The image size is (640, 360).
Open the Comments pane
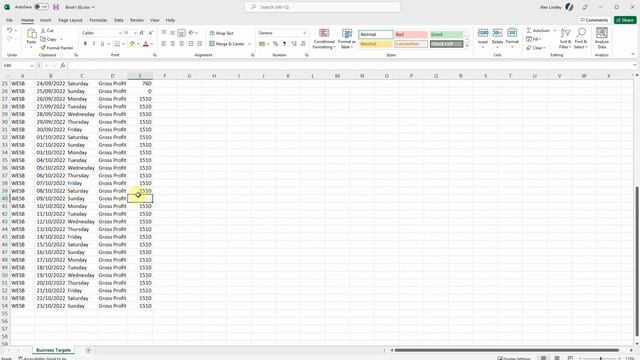pos(594,20)
